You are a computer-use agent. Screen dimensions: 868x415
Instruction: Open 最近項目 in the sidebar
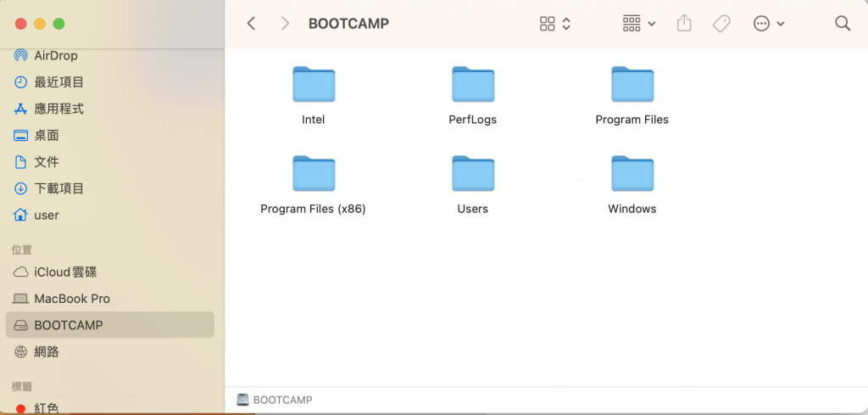tap(109, 82)
